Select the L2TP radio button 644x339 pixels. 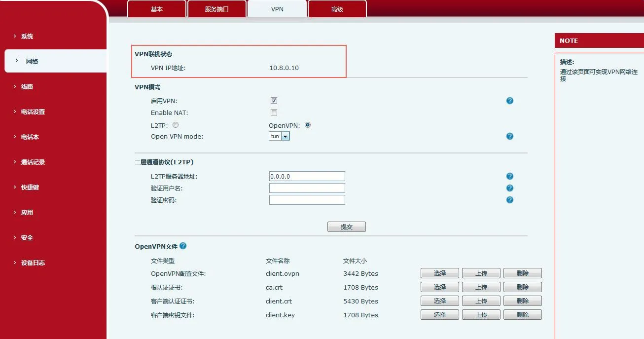click(x=176, y=125)
